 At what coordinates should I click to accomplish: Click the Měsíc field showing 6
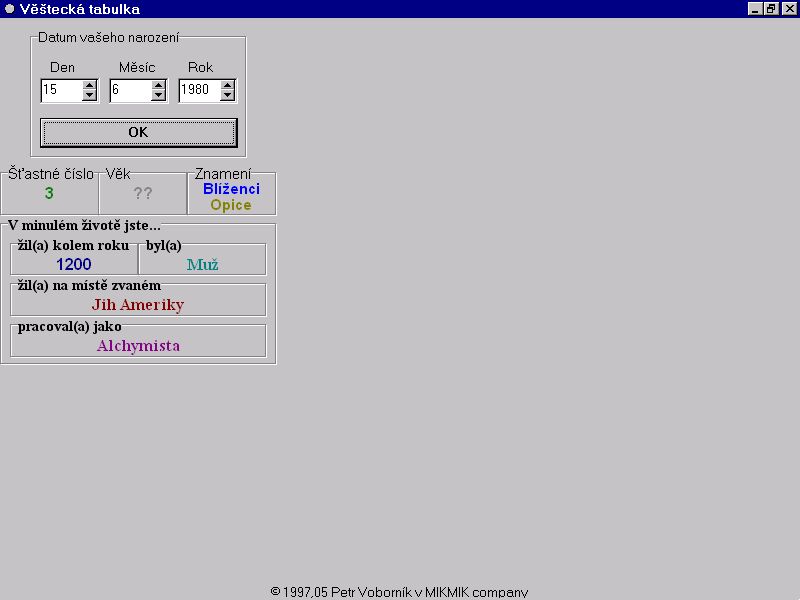130,91
